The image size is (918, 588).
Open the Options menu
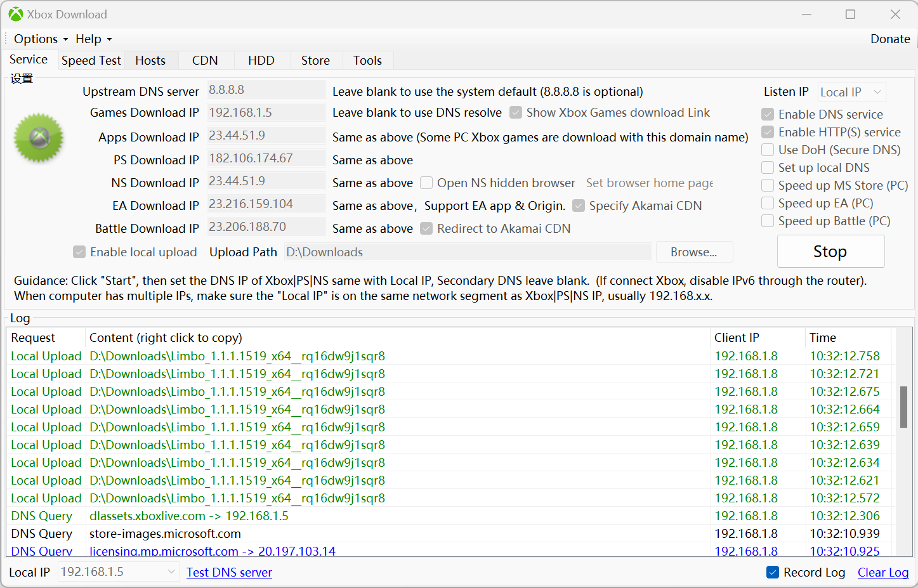click(x=41, y=39)
